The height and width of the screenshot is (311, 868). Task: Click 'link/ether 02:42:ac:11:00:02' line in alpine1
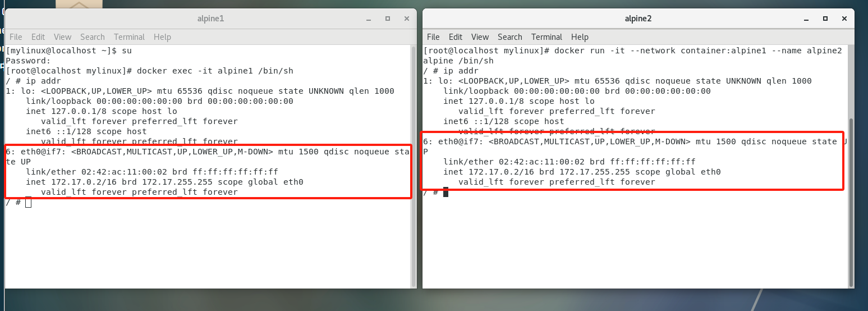(151, 172)
